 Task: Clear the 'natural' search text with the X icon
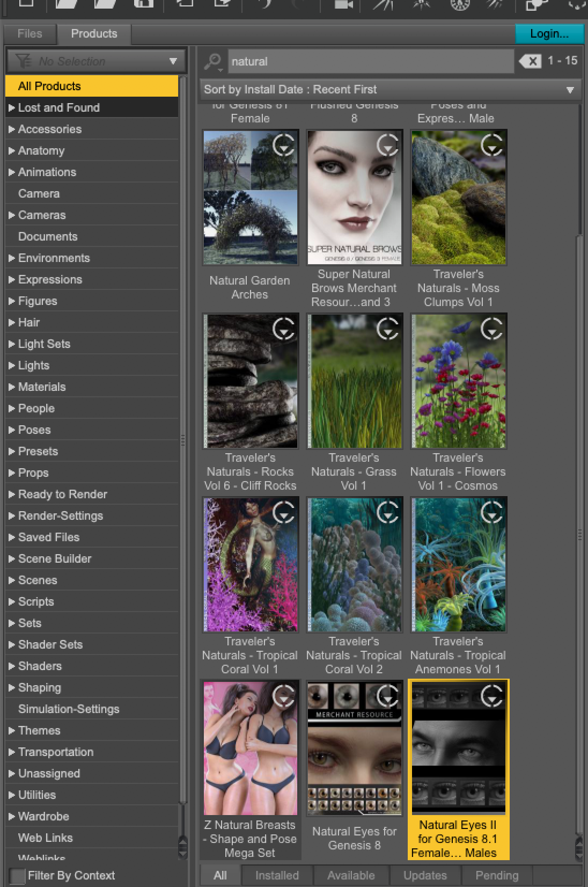pos(530,61)
